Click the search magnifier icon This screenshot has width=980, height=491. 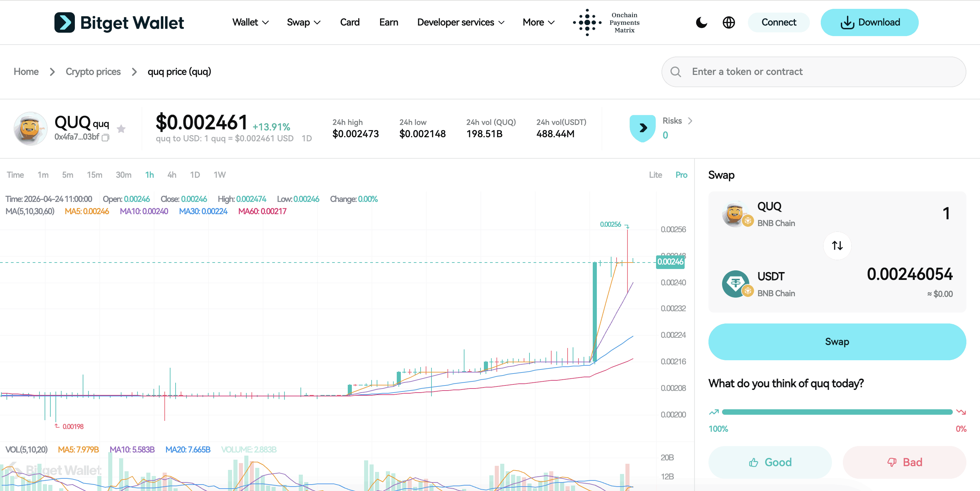click(x=676, y=72)
